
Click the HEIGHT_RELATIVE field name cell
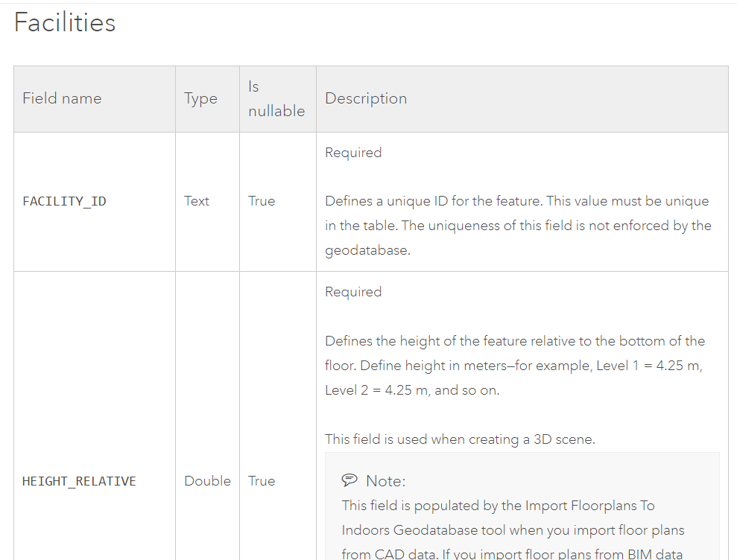(x=78, y=481)
